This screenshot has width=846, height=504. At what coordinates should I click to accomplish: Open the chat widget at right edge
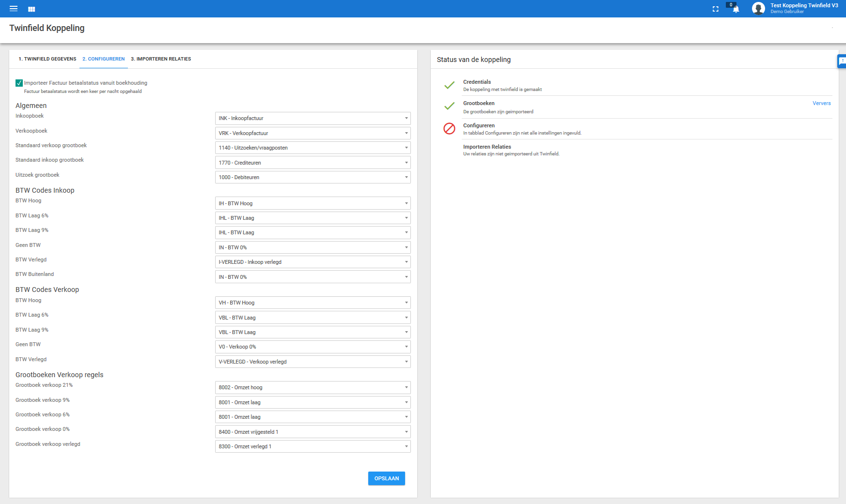coord(842,61)
